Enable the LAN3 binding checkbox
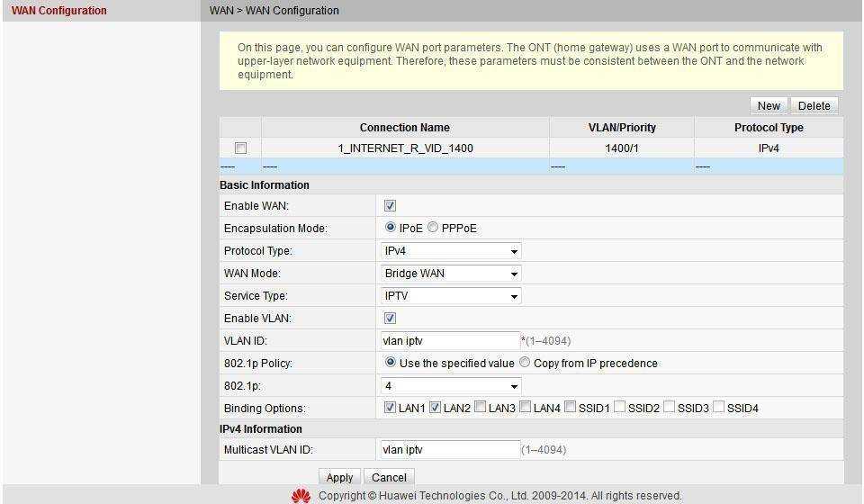Screen dimensions: 864x504 coord(480,408)
